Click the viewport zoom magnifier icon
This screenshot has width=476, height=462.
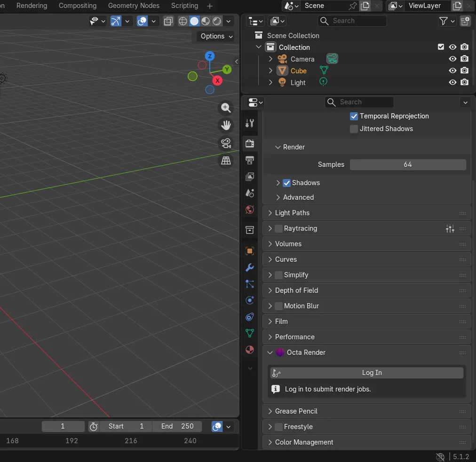pyautogui.click(x=226, y=108)
